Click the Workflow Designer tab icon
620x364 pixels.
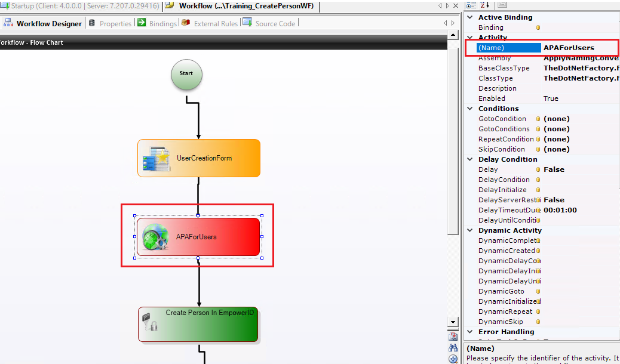pyautogui.click(x=8, y=23)
